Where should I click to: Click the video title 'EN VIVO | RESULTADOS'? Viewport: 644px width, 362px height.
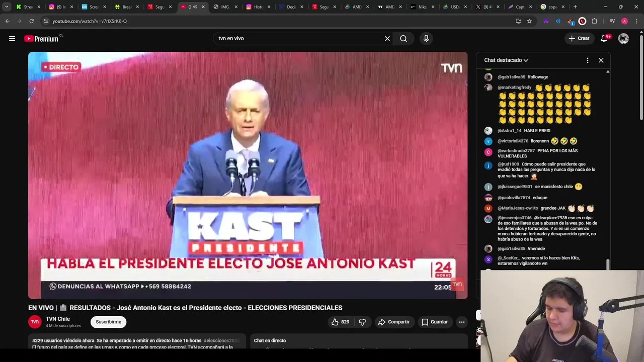[185, 308]
